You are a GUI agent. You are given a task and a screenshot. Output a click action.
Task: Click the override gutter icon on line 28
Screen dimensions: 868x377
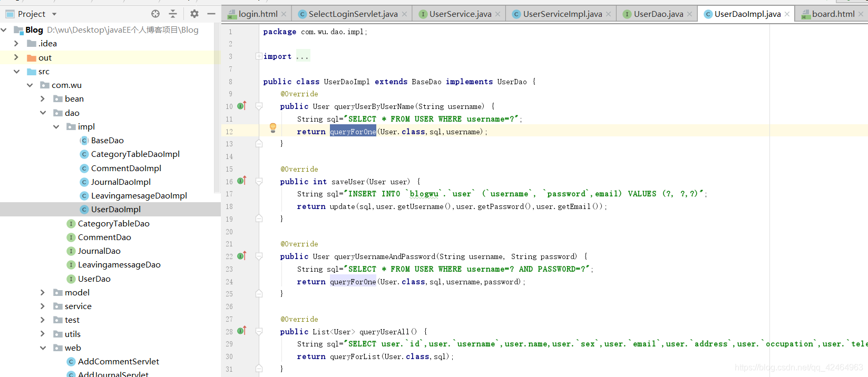(x=242, y=331)
